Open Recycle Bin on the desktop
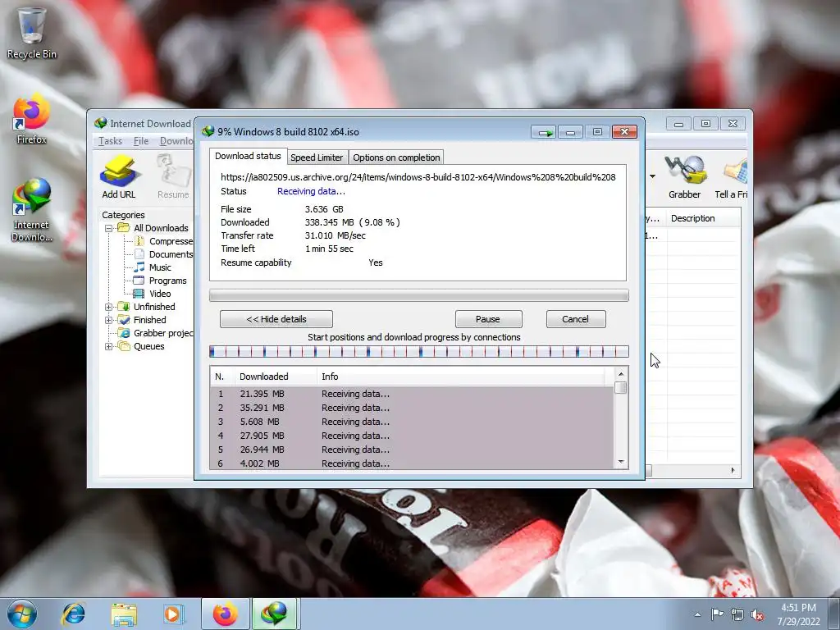Viewport: 840px width, 630px height. pyautogui.click(x=31, y=33)
